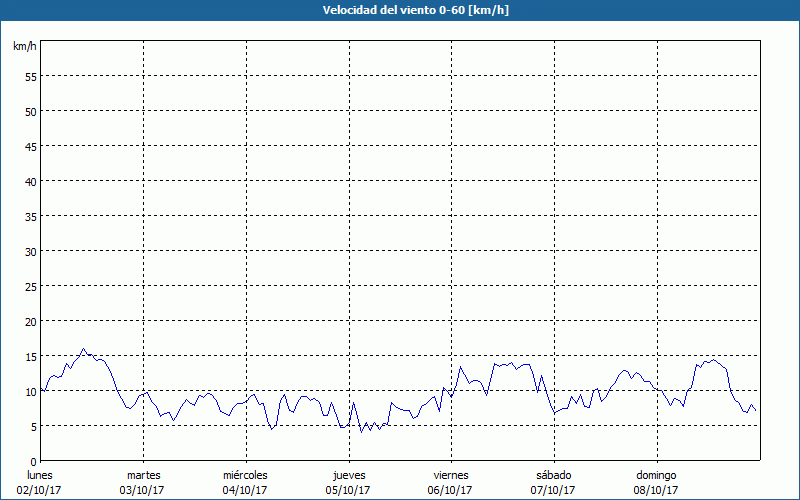Click the 'miércoles' day label
The image size is (800, 500).
click(x=245, y=475)
